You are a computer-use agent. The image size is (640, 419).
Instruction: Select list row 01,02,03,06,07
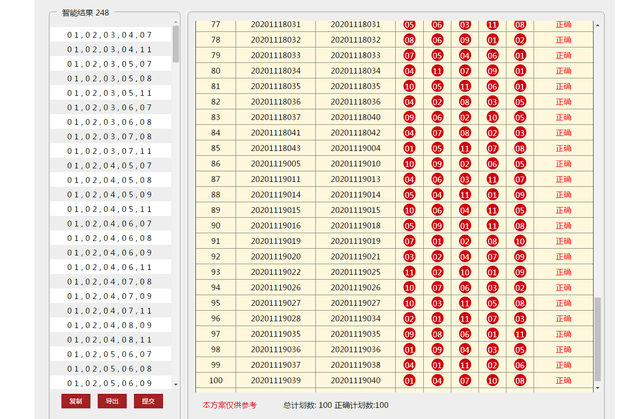click(x=111, y=107)
